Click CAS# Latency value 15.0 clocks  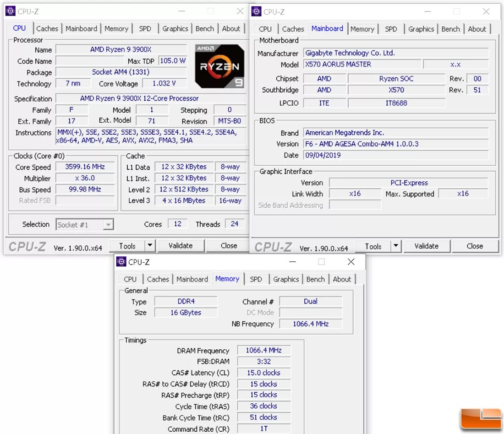[x=264, y=373]
